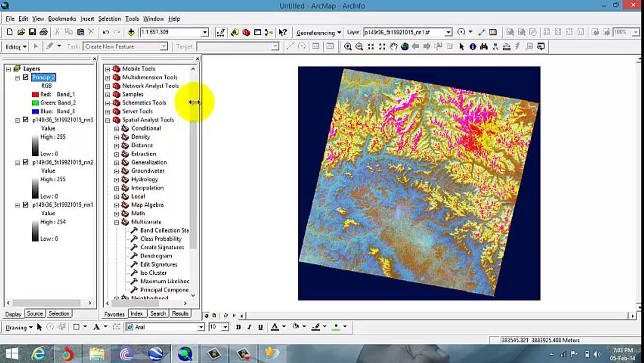Select the Find binoculars tool
Screen dimensions: 644x363
pyautogui.click(x=484, y=46)
